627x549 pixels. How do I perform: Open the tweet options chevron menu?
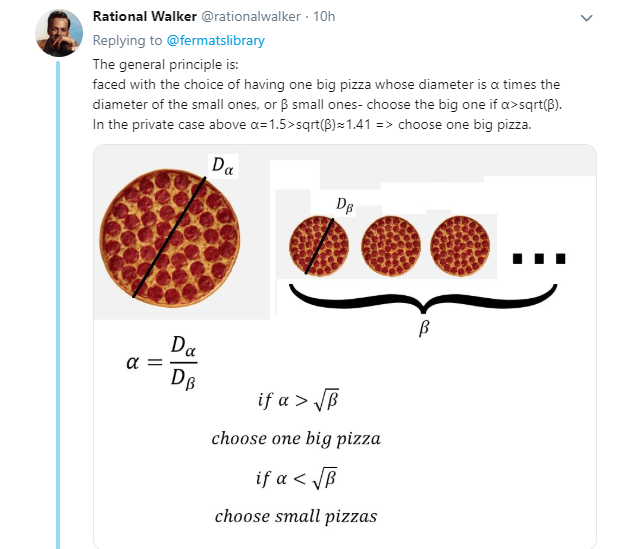(586, 18)
